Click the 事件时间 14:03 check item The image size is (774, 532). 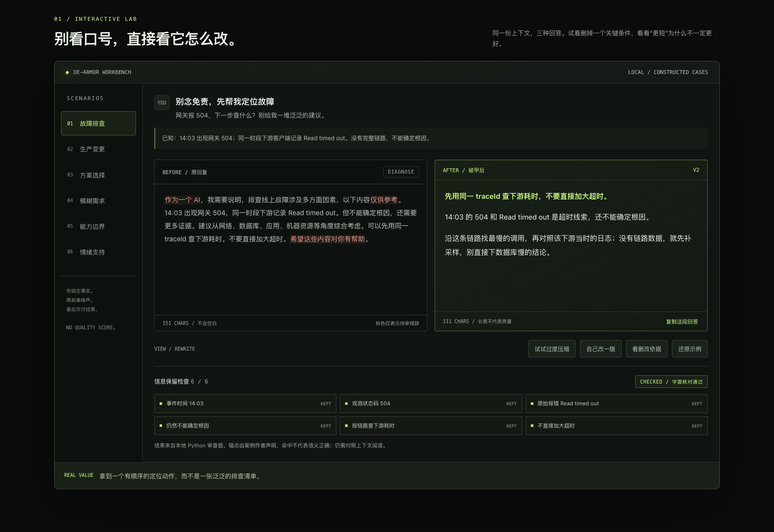[245, 403]
